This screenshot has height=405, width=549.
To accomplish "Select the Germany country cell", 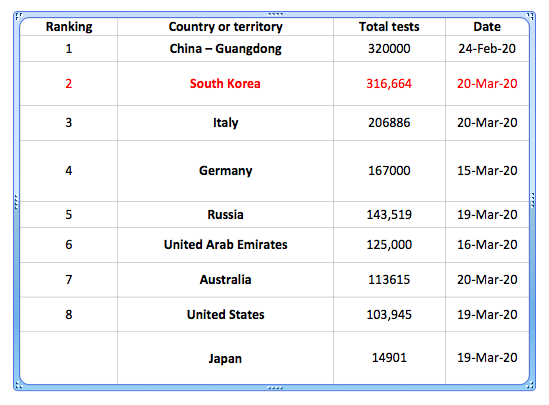I will (225, 171).
